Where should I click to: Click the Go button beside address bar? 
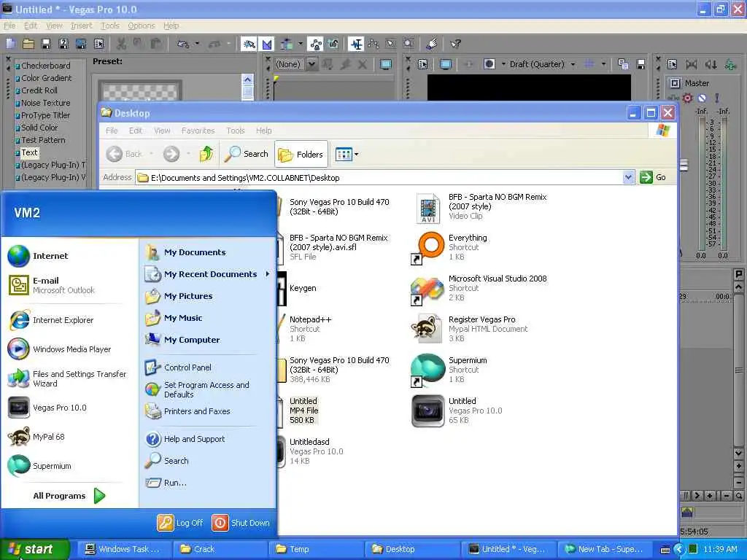coord(653,178)
